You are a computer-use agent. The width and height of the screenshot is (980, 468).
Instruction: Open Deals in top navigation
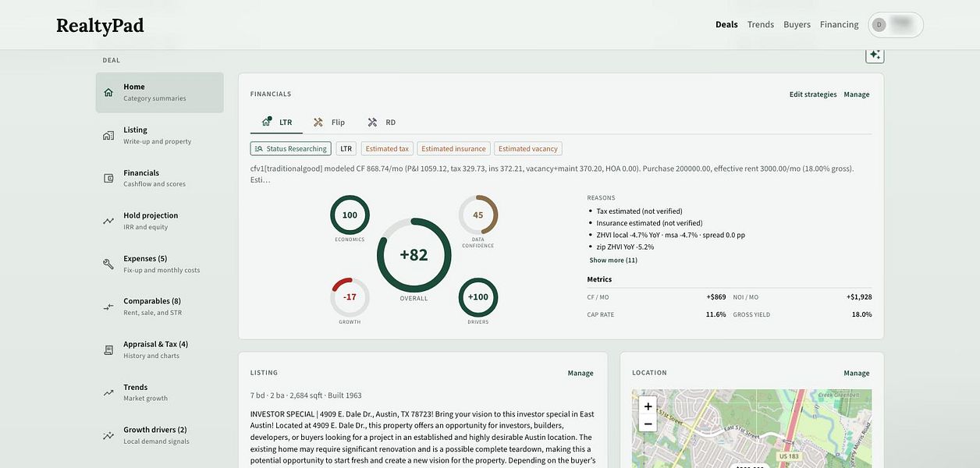pyautogui.click(x=726, y=24)
